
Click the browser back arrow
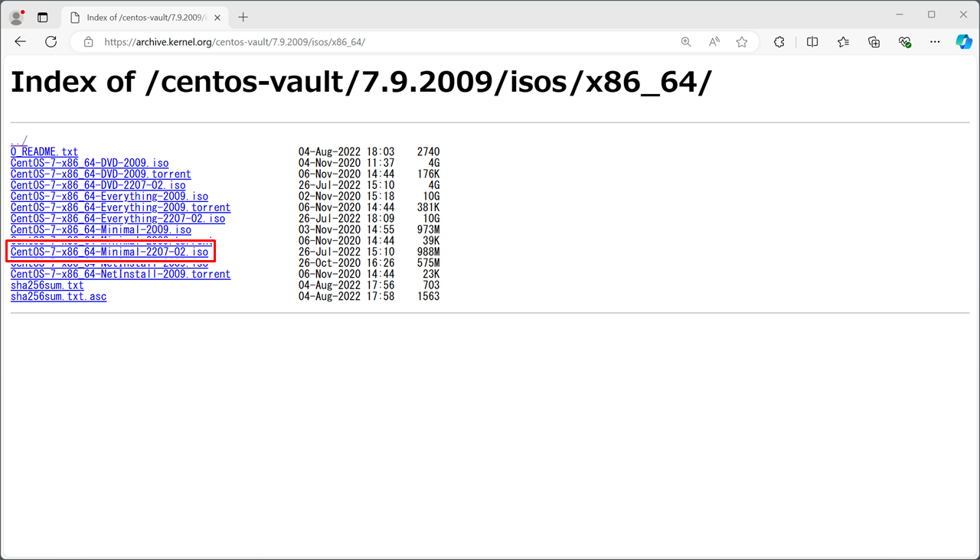click(x=21, y=42)
